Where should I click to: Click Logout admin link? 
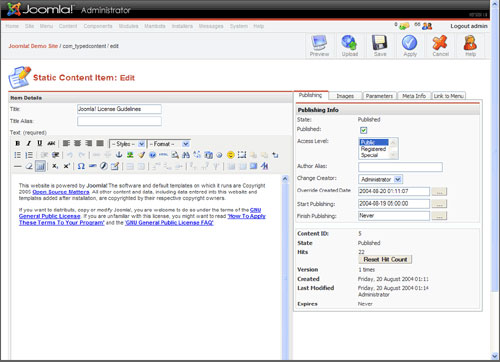click(x=469, y=26)
